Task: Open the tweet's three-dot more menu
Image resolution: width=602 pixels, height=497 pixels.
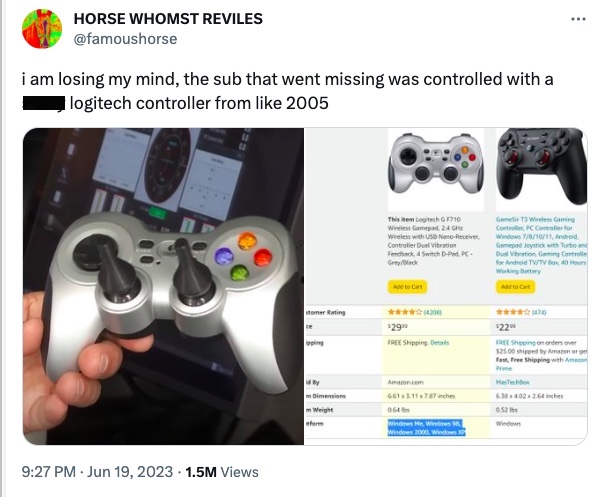Action: [x=578, y=19]
